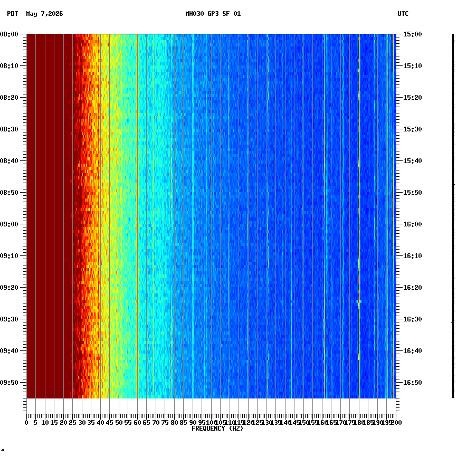
Task: Click the '15:10' UTC time label
Action: (413, 66)
